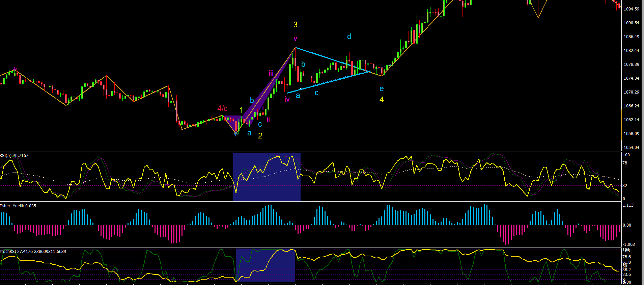This screenshot has width=644, height=285.
Task: Click the stochRSI indicator label
Action: (33, 252)
